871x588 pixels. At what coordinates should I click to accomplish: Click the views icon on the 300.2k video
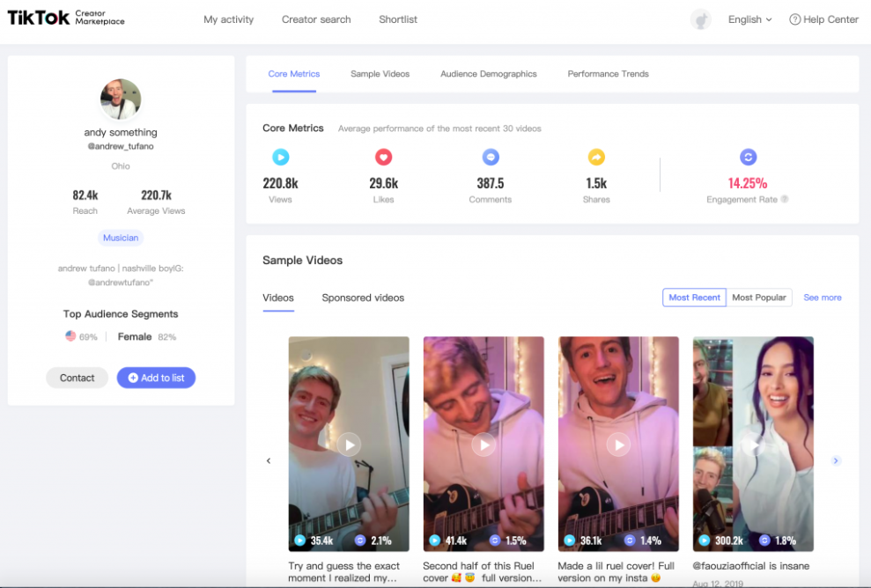click(x=705, y=540)
